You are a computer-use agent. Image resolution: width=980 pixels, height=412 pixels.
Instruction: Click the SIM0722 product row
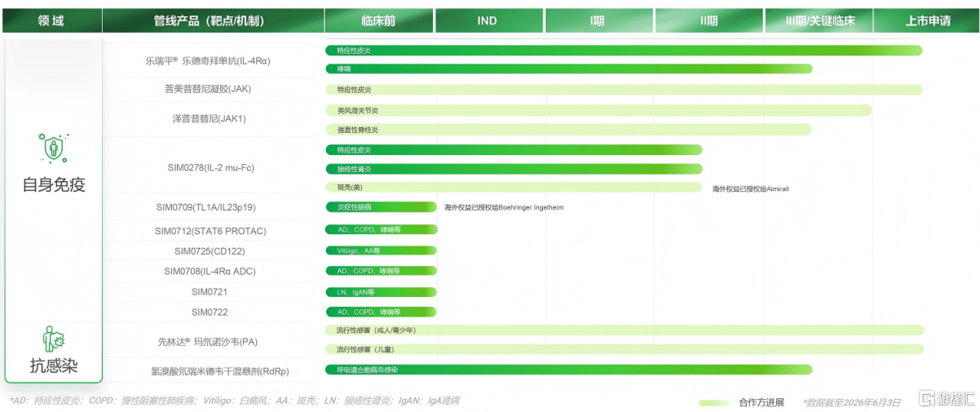208,312
